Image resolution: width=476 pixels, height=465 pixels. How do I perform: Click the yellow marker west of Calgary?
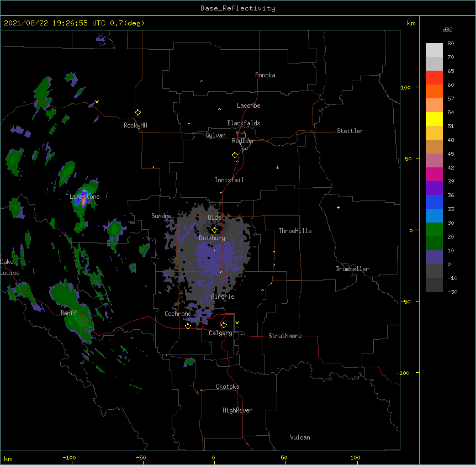188,326
